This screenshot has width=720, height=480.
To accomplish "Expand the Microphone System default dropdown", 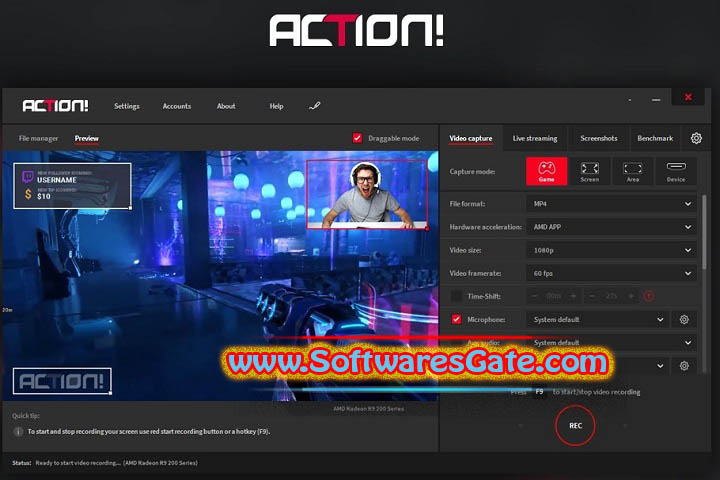I will [x=598, y=320].
